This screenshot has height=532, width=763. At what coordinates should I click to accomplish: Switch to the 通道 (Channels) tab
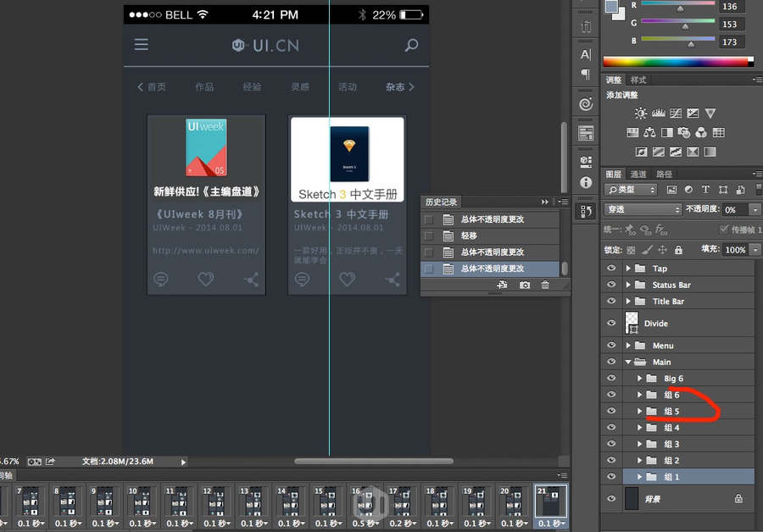[637, 175]
